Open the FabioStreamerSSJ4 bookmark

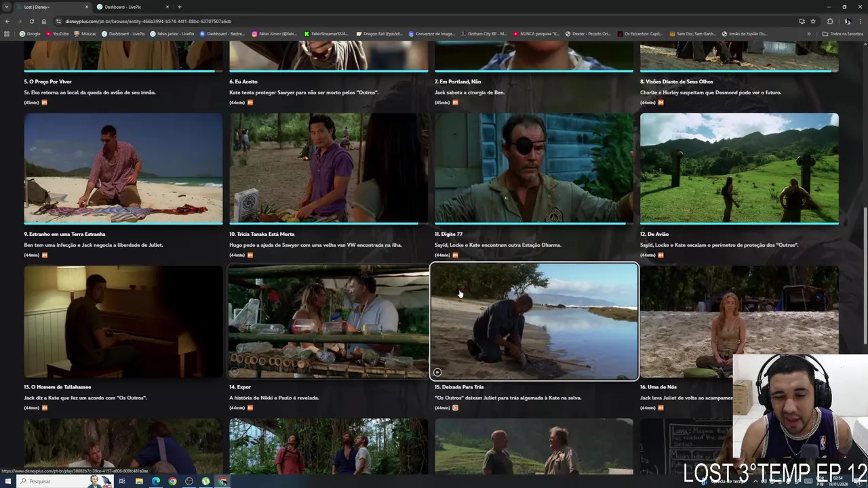point(326,33)
